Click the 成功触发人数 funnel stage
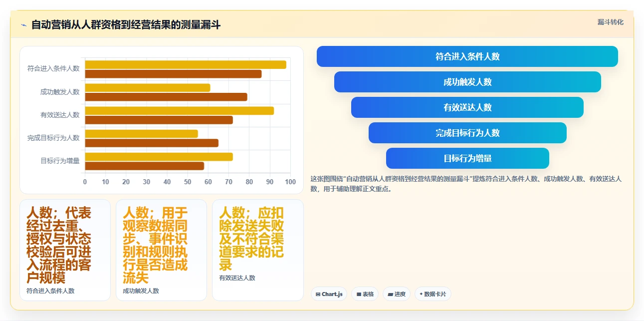The width and height of the screenshot is (644, 321). pos(467,82)
